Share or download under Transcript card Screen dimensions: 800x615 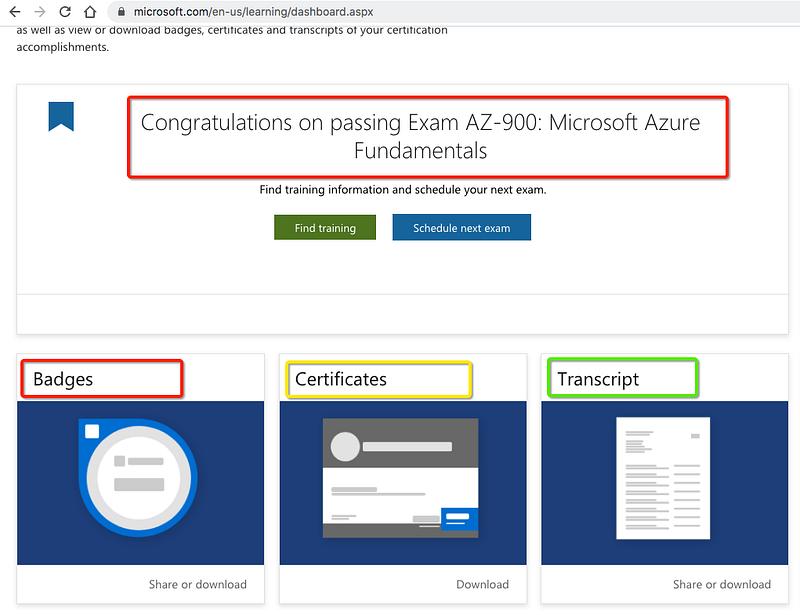coord(722,584)
